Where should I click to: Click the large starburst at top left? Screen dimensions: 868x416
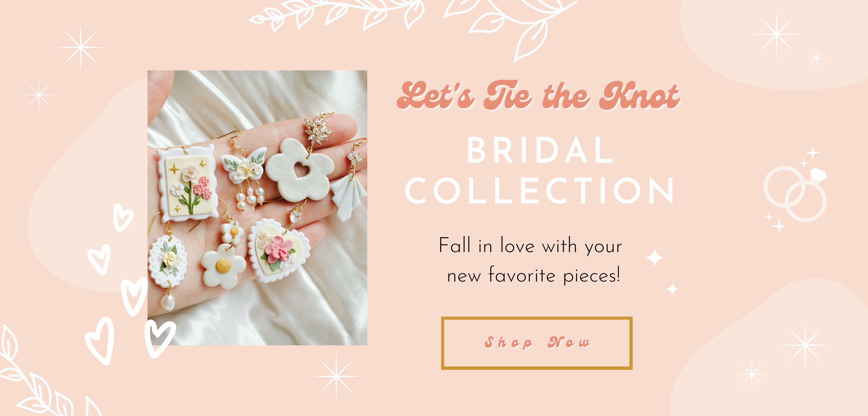[x=81, y=47]
